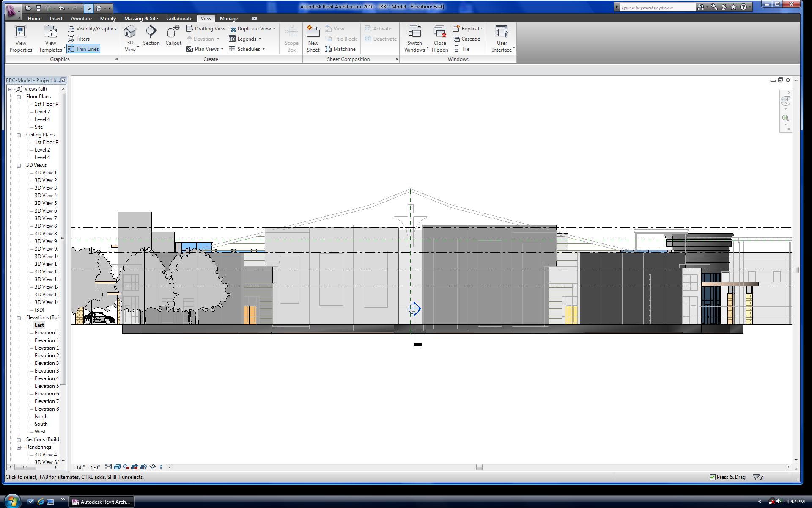Uncheck the Press & Drag checkbox
This screenshot has width=812, height=508.
(713, 477)
